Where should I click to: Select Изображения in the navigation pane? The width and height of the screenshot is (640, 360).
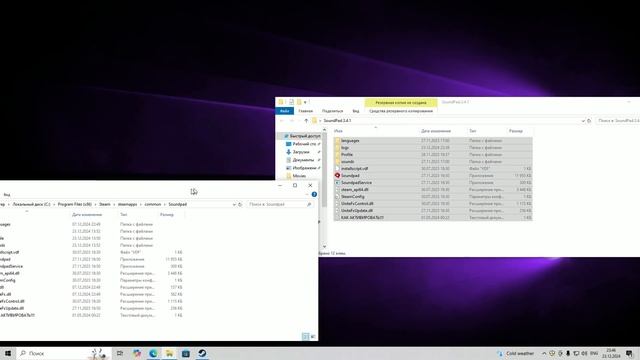304,168
